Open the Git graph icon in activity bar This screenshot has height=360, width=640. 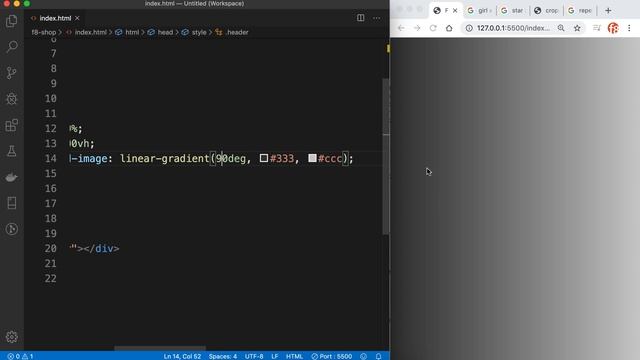(12, 229)
